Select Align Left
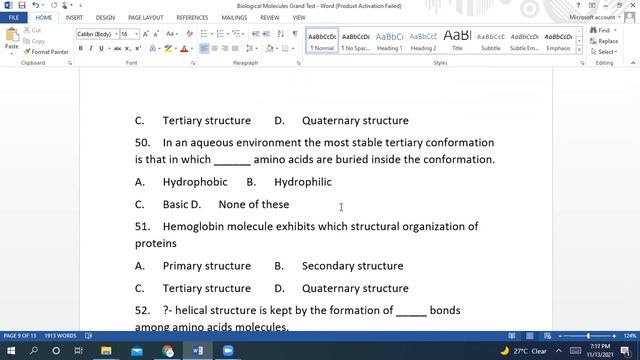Screen dimensions: 640x360 click(204, 49)
